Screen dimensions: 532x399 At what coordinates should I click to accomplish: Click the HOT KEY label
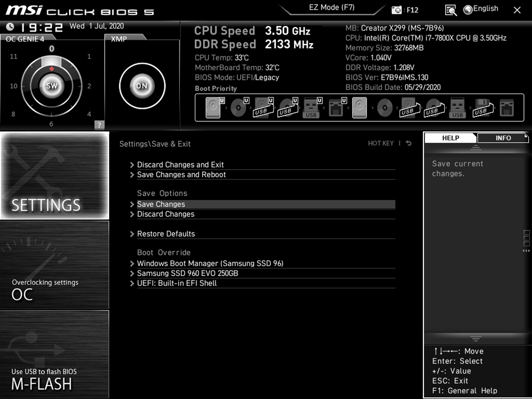(380, 144)
